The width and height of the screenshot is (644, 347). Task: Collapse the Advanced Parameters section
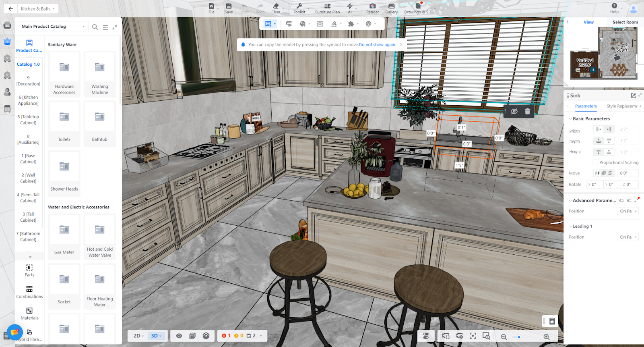570,201
